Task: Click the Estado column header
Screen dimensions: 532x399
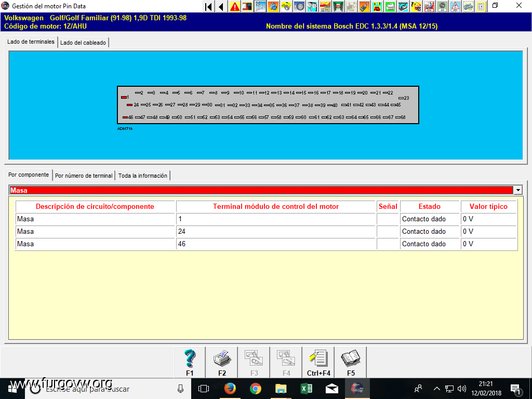Action: point(430,206)
